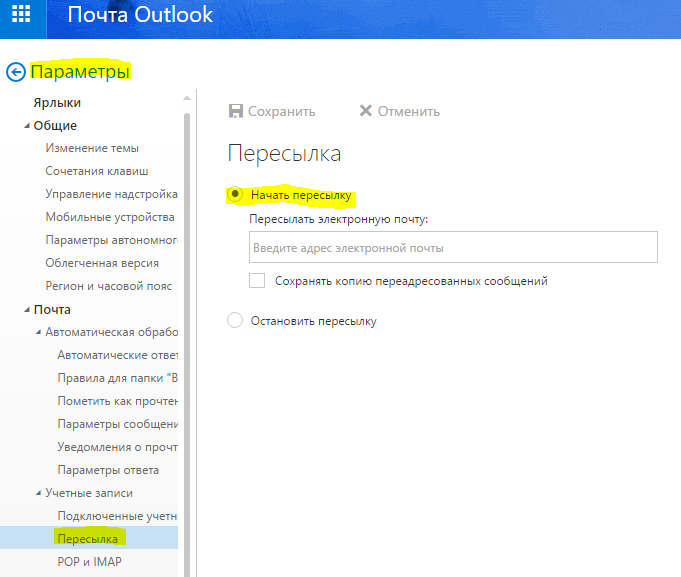Open Параметры автономного режима item

click(112, 240)
